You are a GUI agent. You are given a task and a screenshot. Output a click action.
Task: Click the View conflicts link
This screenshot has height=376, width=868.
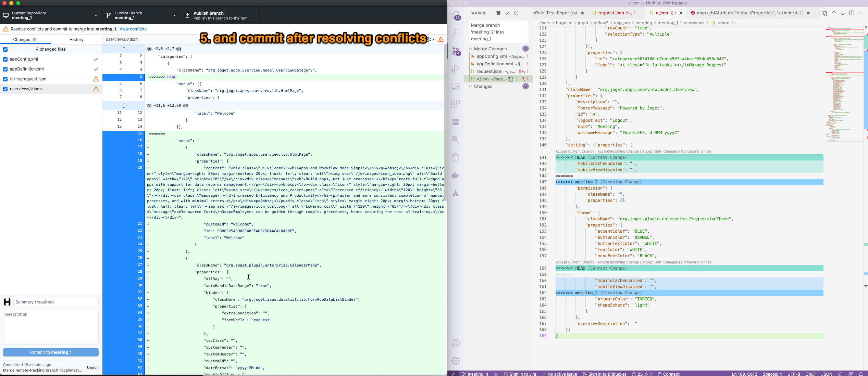tap(133, 29)
